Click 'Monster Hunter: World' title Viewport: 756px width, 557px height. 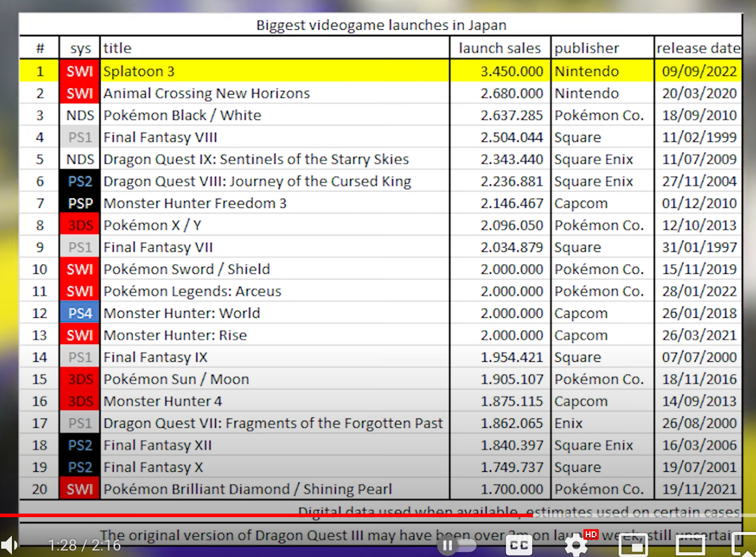tap(182, 314)
